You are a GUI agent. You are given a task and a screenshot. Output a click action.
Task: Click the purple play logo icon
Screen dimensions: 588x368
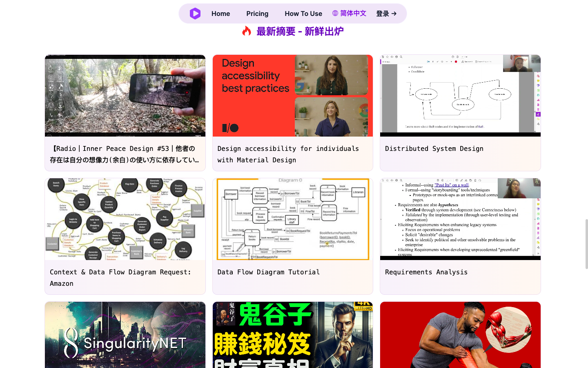click(x=195, y=13)
